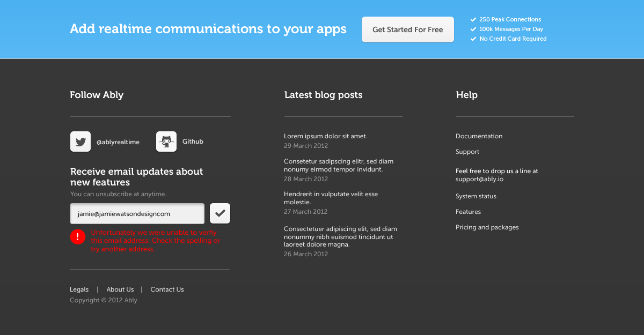Open the Contact Us link

coord(167,289)
